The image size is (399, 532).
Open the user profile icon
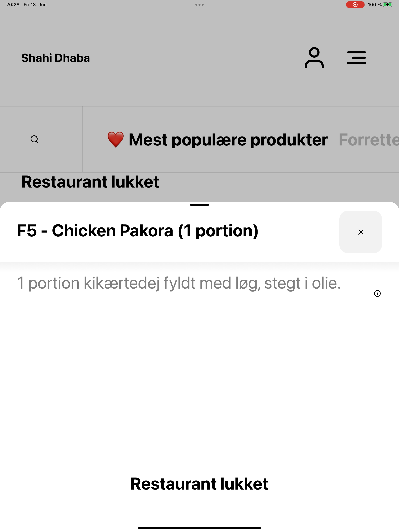[314, 58]
